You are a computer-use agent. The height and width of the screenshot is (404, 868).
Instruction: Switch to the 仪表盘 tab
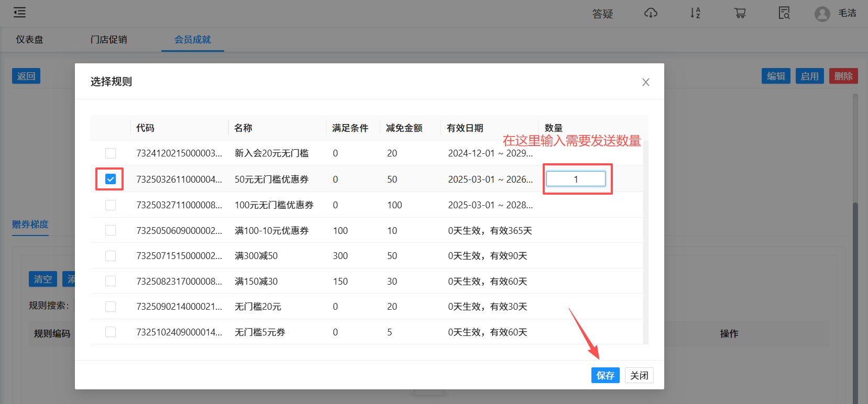tap(29, 40)
